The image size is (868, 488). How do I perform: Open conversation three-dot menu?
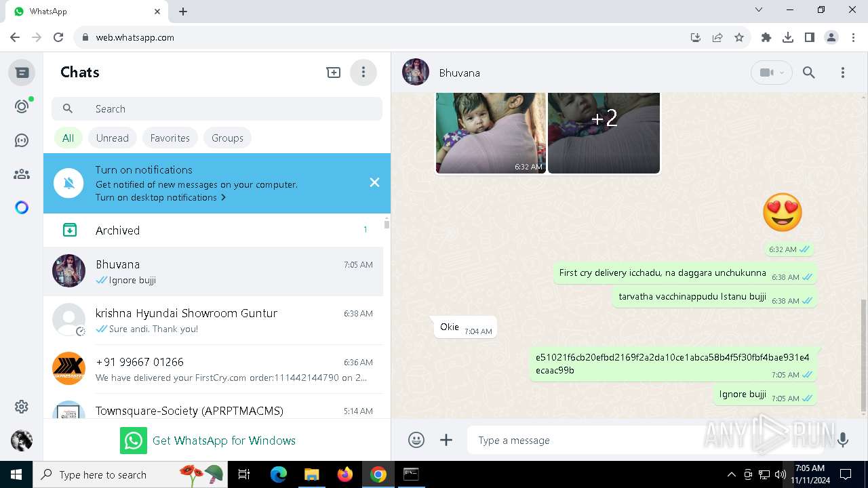[843, 73]
